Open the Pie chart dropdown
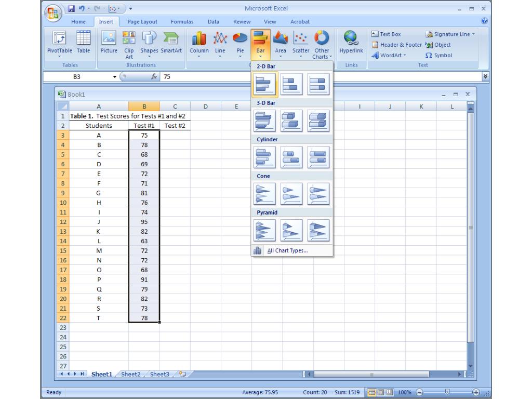The image size is (532, 399). [x=240, y=44]
